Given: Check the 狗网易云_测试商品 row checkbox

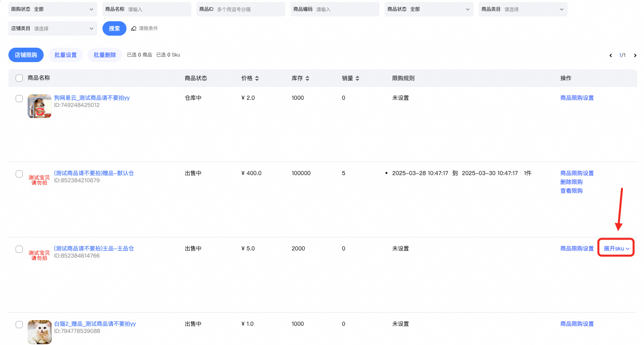Looking at the screenshot, I should pos(19,99).
